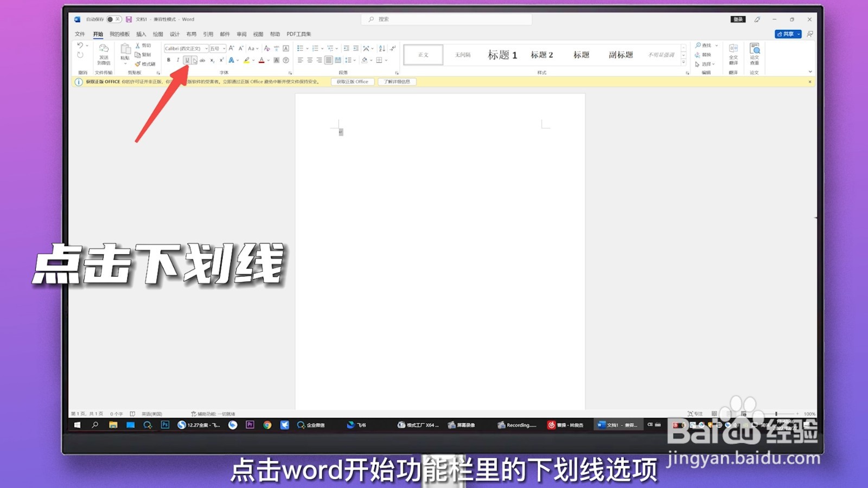Click the Get genuine Office button
The width and height of the screenshot is (868, 488).
click(x=353, y=82)
